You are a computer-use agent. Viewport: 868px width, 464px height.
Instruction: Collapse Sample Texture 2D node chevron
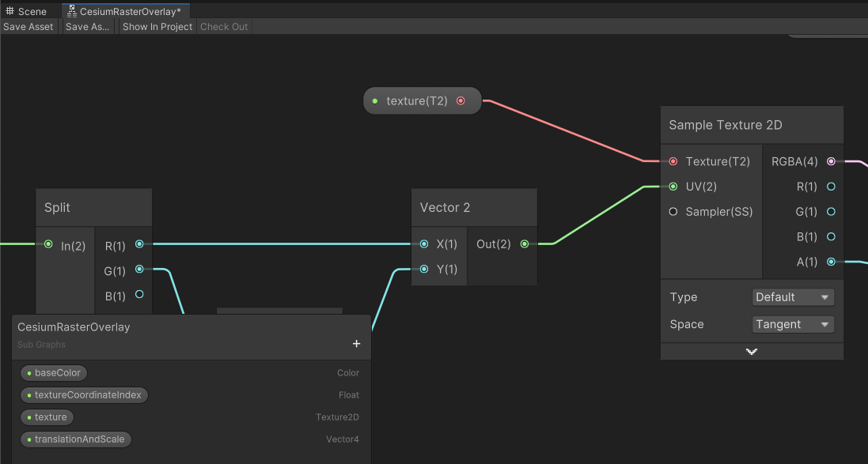751,351
